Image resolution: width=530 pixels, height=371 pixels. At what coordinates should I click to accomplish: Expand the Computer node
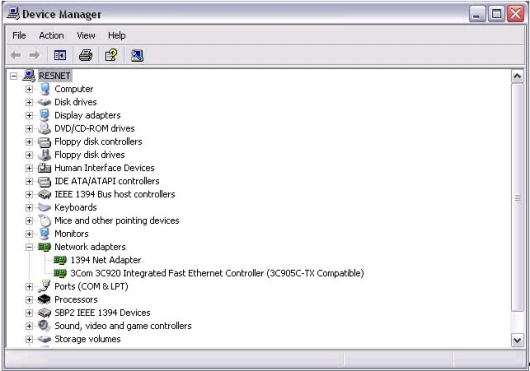click(29, 89)
